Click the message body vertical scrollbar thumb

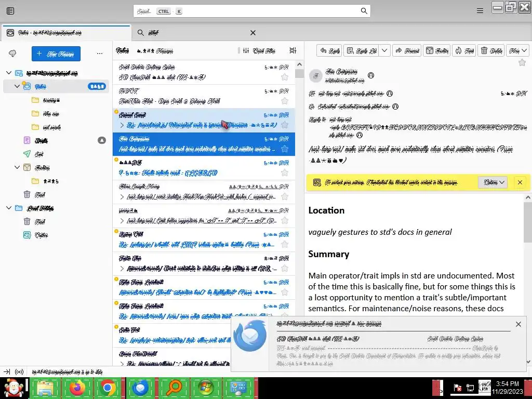point(528,222)
